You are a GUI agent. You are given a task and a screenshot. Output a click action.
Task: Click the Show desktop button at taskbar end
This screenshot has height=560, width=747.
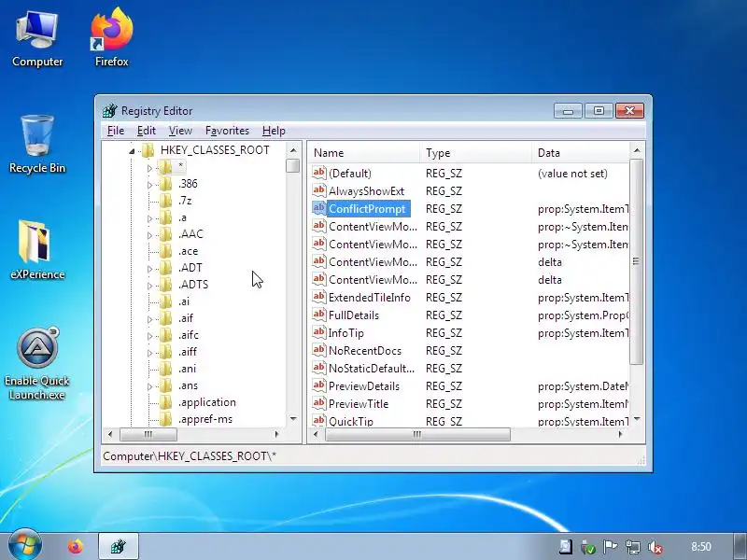point(740,547)
